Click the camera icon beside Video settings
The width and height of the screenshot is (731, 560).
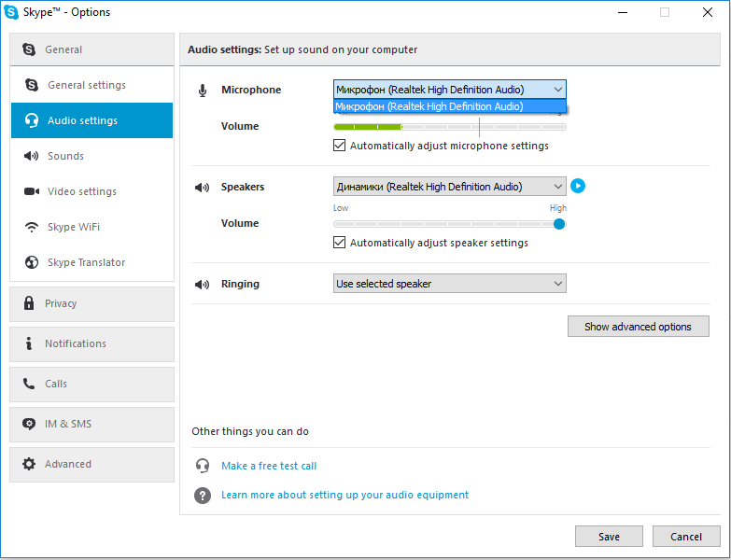(31, 191)
